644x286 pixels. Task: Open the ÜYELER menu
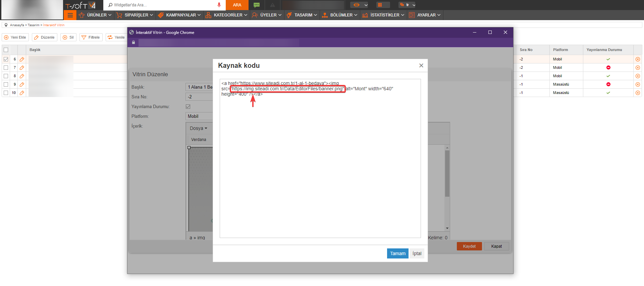point(267,15)
